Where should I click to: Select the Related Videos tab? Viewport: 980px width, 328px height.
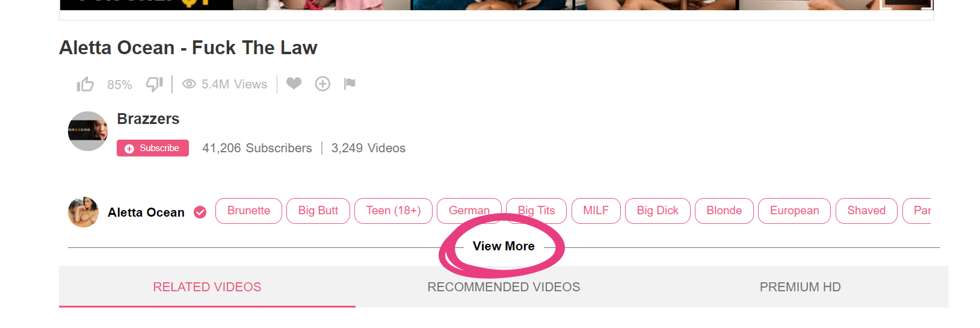pyautogui.click(x=207, y=287)
